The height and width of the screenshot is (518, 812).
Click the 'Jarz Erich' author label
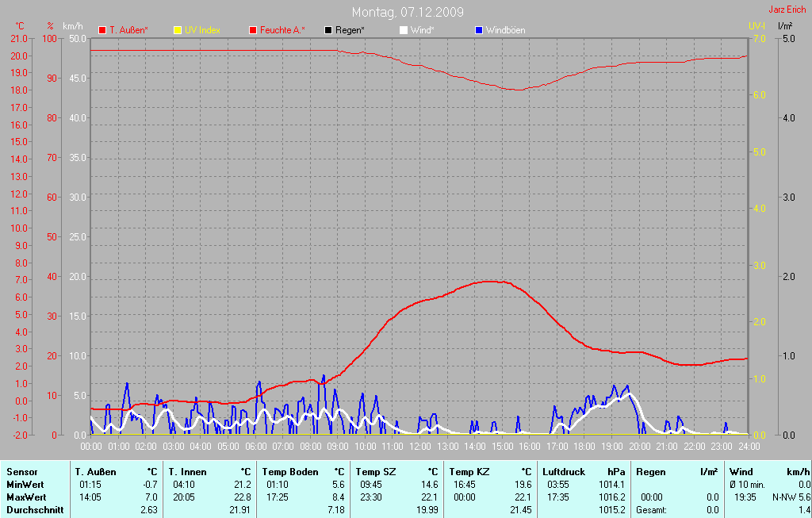787,10
